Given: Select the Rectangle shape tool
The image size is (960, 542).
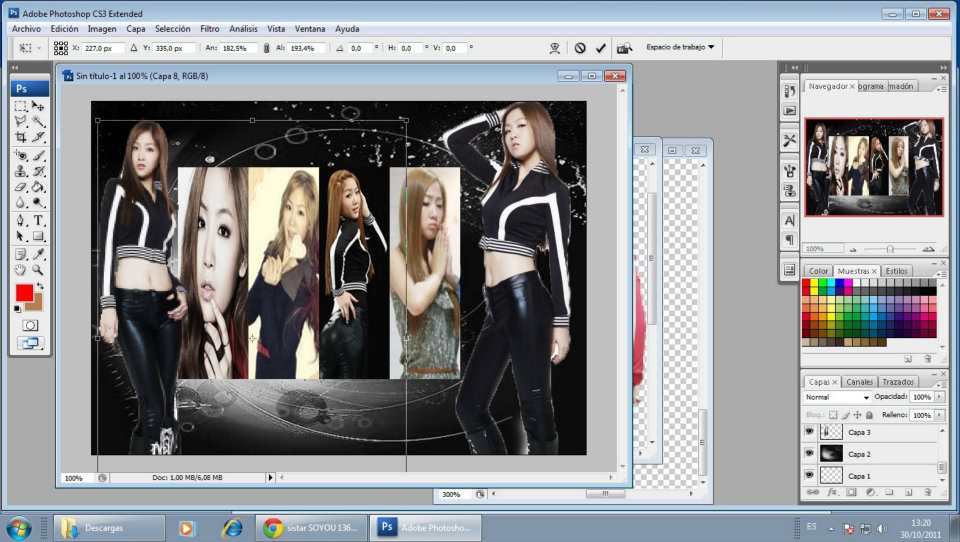Looking at the screenshot, I should [x=38, y=236].
